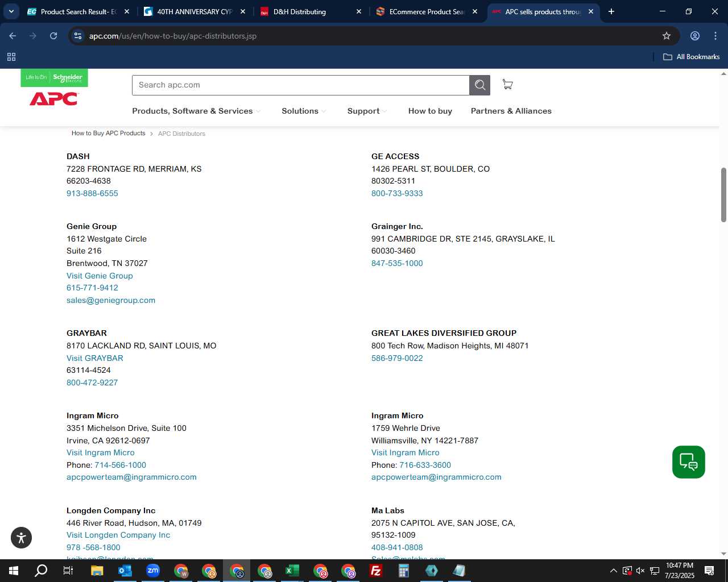The image size is (728, 582).
Task: View site information icon in address bar
Action: pos(78,36)
